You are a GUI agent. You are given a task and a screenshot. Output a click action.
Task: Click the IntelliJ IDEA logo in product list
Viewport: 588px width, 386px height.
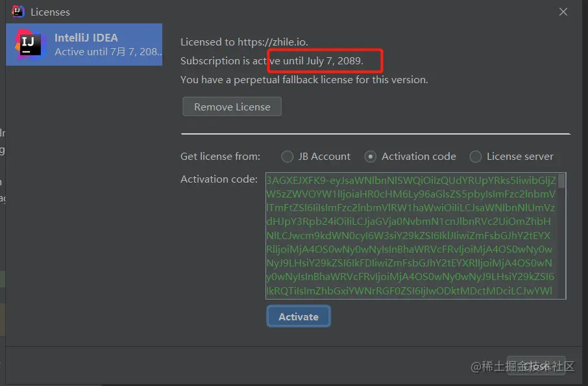(29, 45)
